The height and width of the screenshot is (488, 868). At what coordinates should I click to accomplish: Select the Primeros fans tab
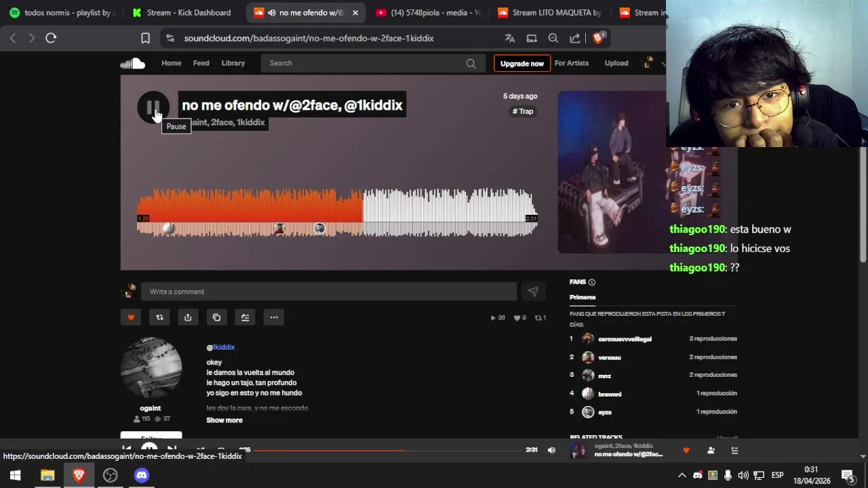583,297
